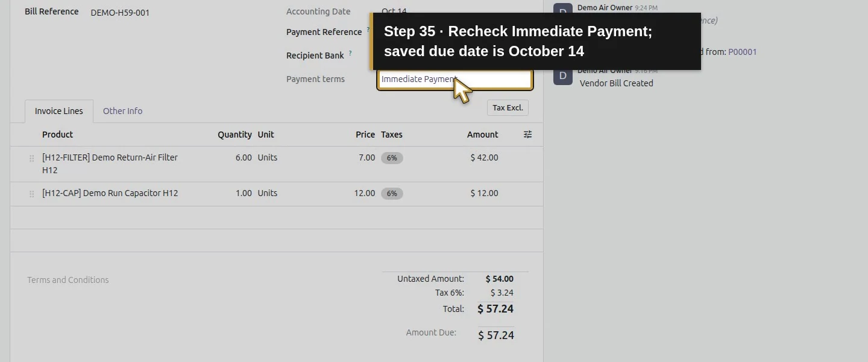Open the Payment terms Immediate Payment dropdown

(x=455, y=79)
